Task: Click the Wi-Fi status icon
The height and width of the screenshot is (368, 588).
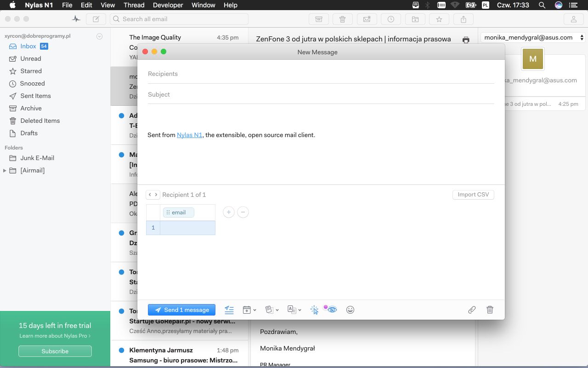Action: (x=455, y=5)
